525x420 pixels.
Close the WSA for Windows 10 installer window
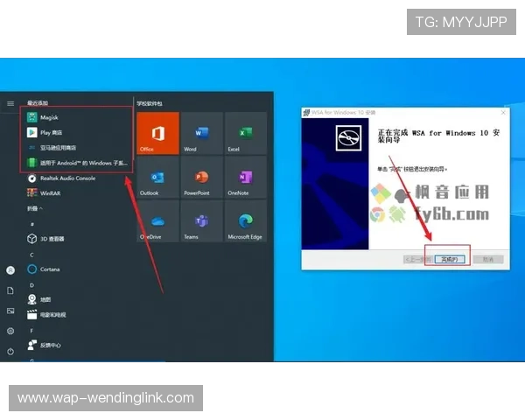503,113
